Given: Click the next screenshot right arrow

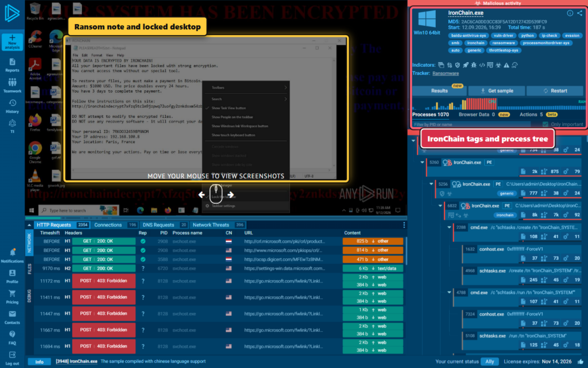Looking at the screenshot, I should pos(231,194).
